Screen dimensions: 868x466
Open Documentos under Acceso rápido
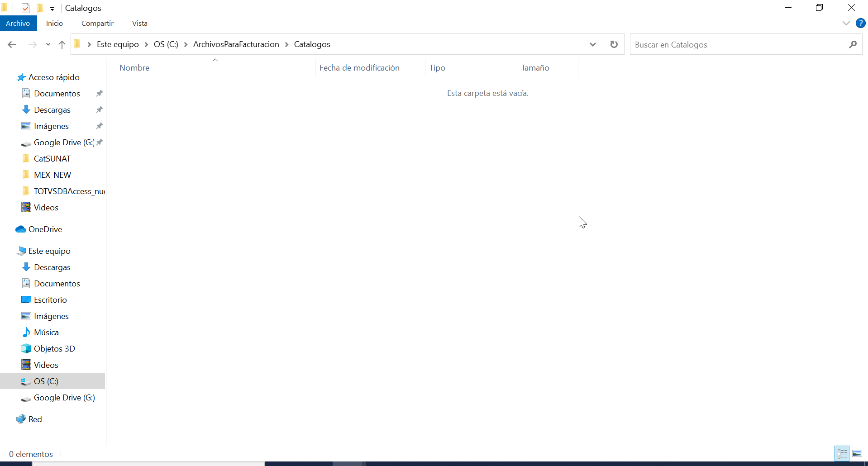[x=57, y=94]
